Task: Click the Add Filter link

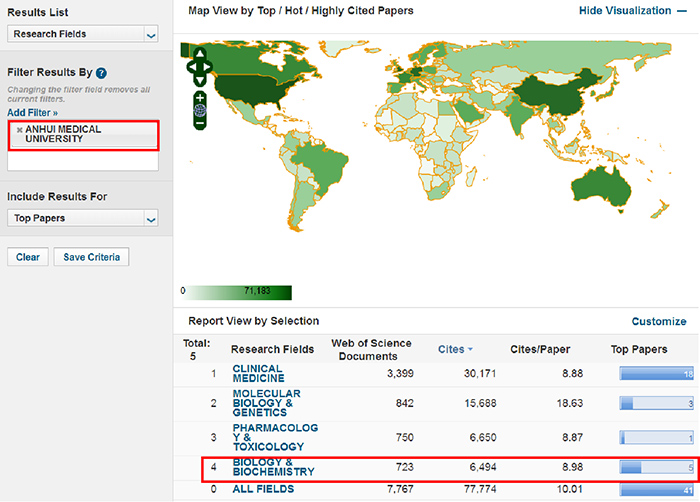Action: pos(32,113)
